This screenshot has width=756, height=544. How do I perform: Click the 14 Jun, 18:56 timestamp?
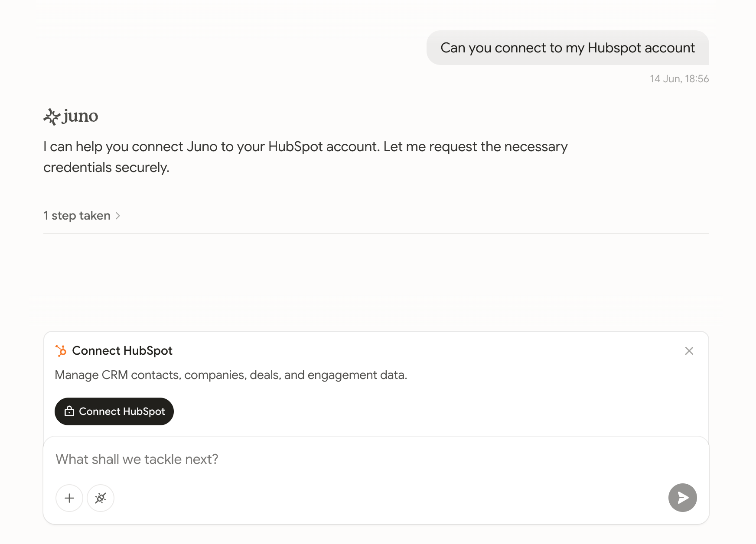(x=679, y=79)
